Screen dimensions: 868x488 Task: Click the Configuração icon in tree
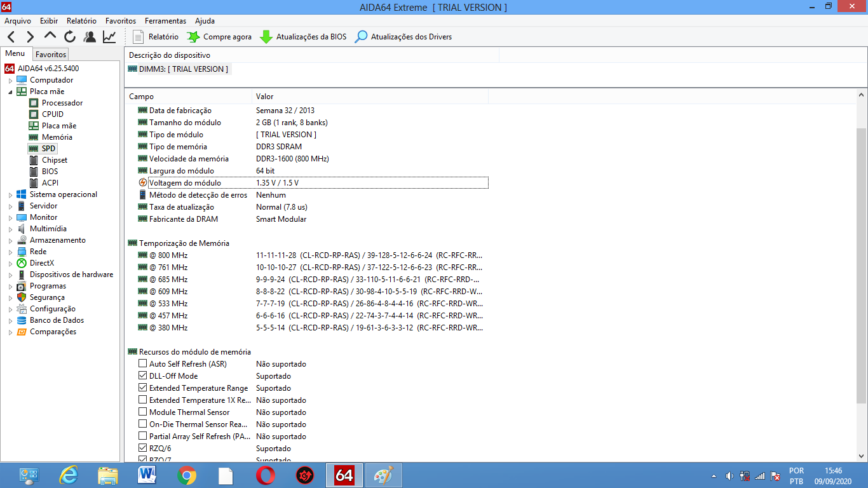22,309
